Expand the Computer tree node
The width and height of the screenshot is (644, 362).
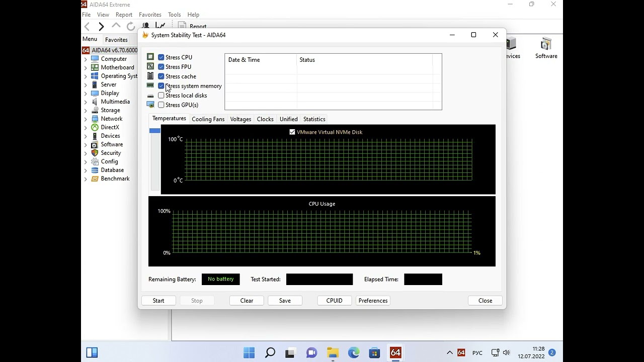(85, 59)
